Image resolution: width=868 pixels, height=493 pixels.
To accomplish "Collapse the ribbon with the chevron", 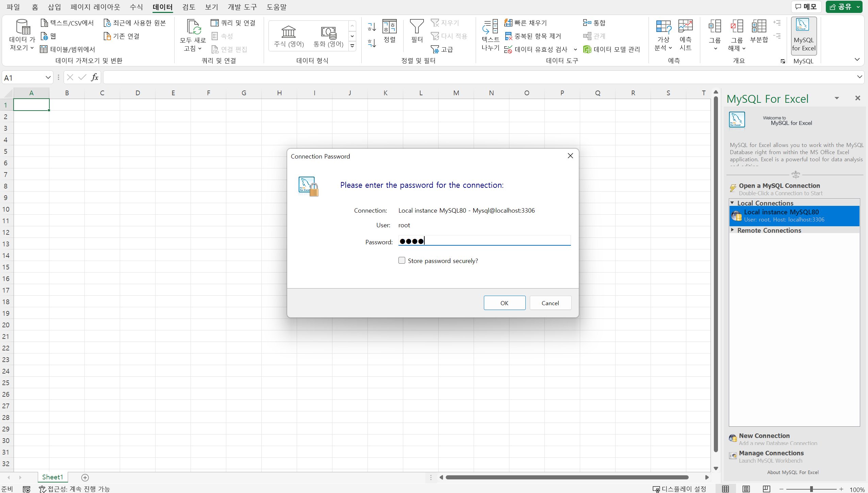I will click(857, 60).
